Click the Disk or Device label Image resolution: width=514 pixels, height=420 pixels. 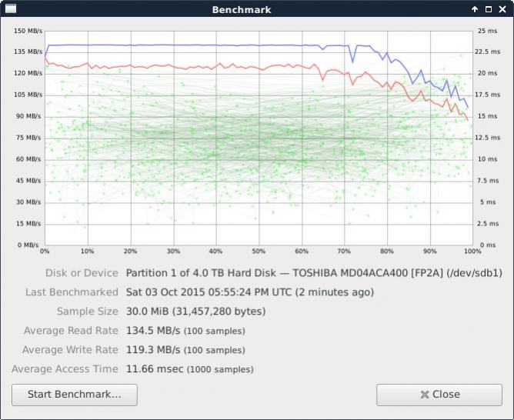coord(82,273)
